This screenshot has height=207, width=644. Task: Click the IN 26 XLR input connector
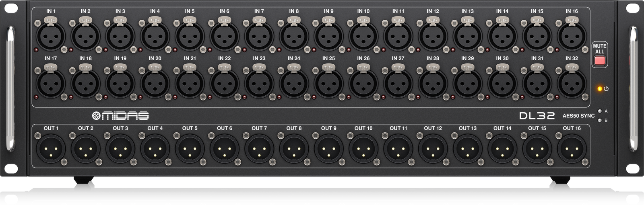pyautogui.click(x=363, y=83)
